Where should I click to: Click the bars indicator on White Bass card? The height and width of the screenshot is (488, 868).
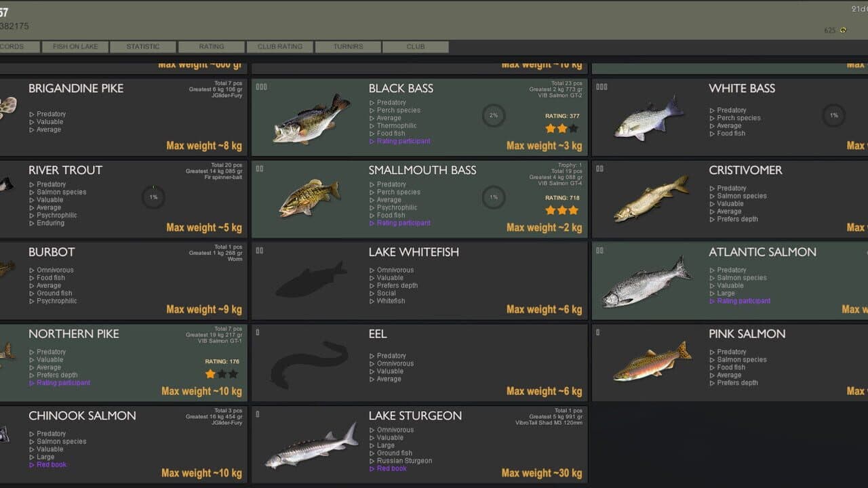click(x=601, y=87)
